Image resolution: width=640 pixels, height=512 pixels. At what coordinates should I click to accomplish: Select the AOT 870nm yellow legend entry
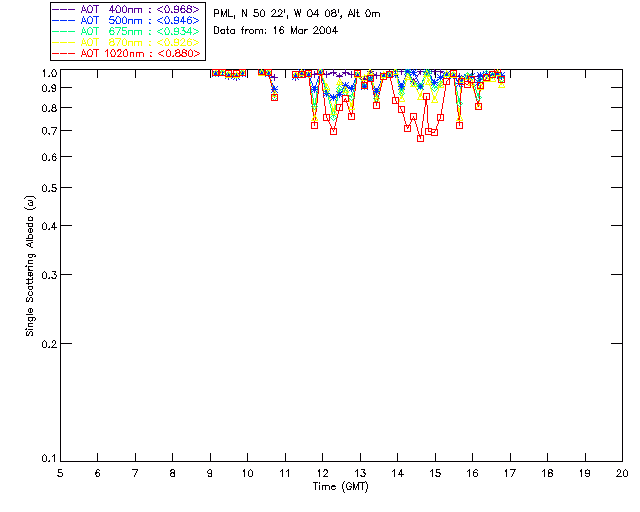(127, 42)
